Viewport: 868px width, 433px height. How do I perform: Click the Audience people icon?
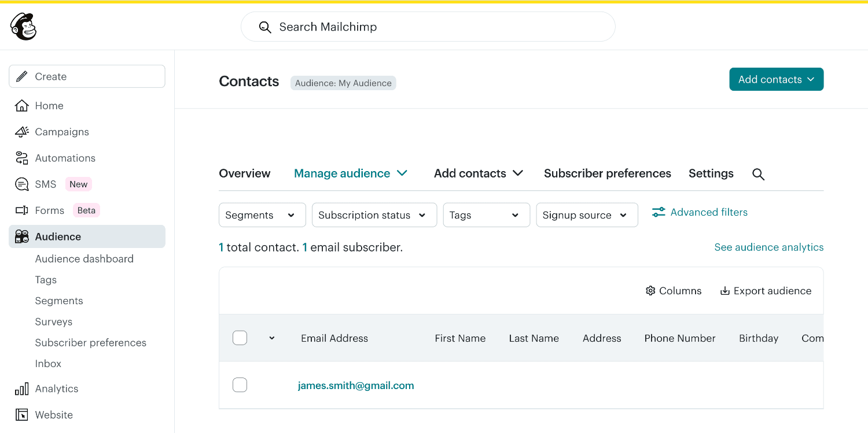(x=22, y=236)
